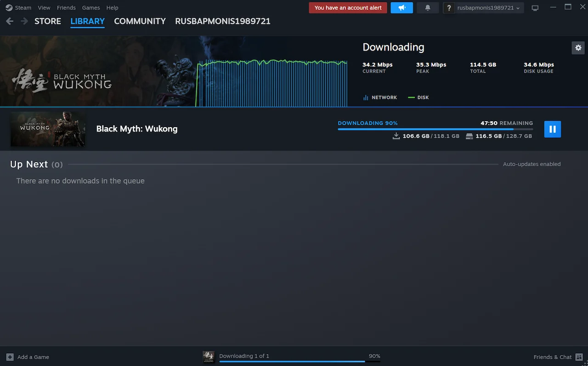Expand the rusbapmonis1989721 account dropdown
Screen dimensions: 588x366
coord(488,8)
